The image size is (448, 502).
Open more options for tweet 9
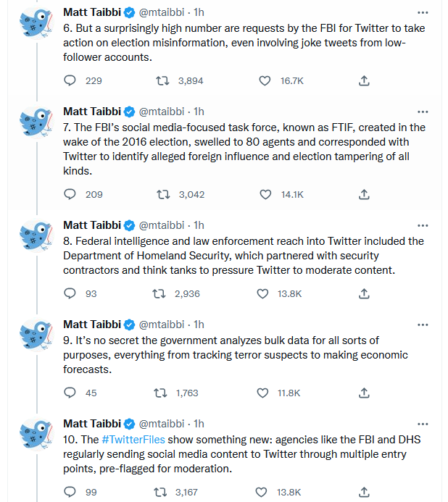(x=423, y=325)
